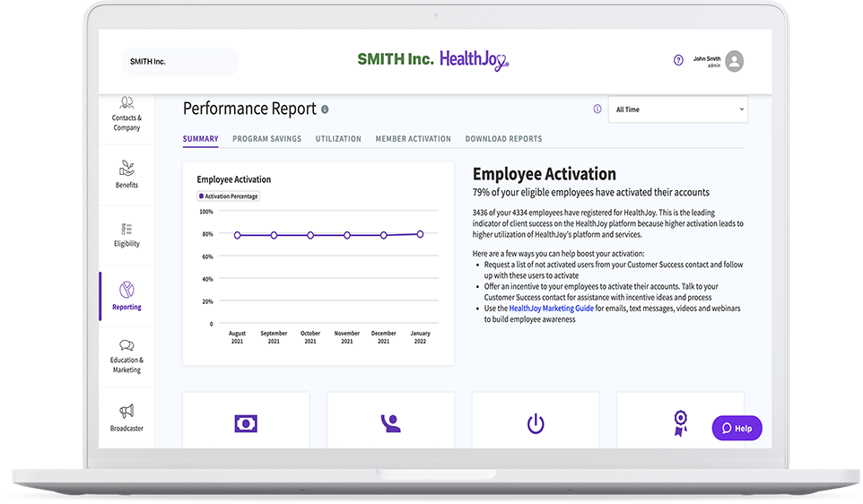This screenshot has width=863, height=504.
Task: Click the SMITH Inc. company field
Action: click(180, 61)
